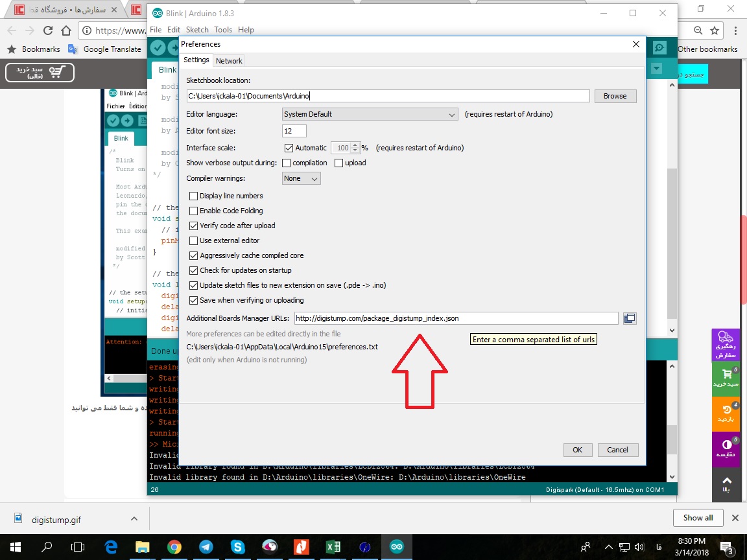The height and width of the screenshot is (560, 747).
Task: Toggle Automatic interface scale checkbox
Action: pos(289,148)
